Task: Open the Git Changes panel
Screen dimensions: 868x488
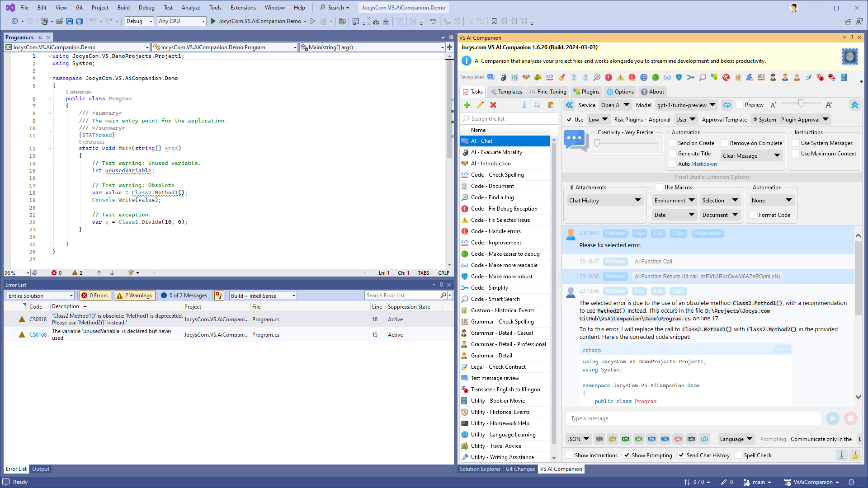Action: [x=520, y=469]
